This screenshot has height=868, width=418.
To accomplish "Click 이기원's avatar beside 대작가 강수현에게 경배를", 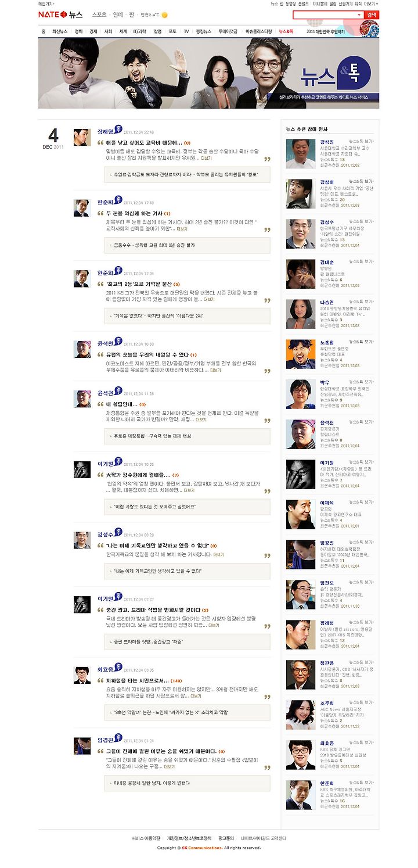I will tap(82, 469).
